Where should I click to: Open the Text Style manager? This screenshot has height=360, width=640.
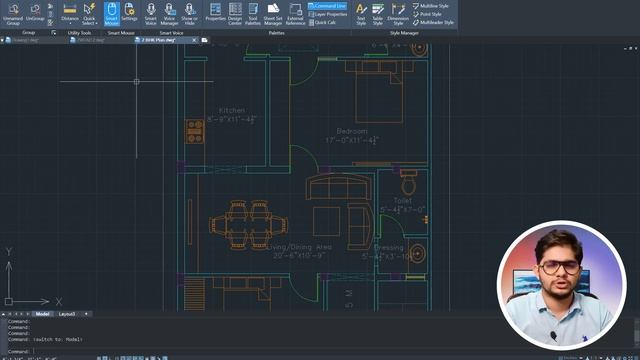pyautogui.click(x=361, y=14)
